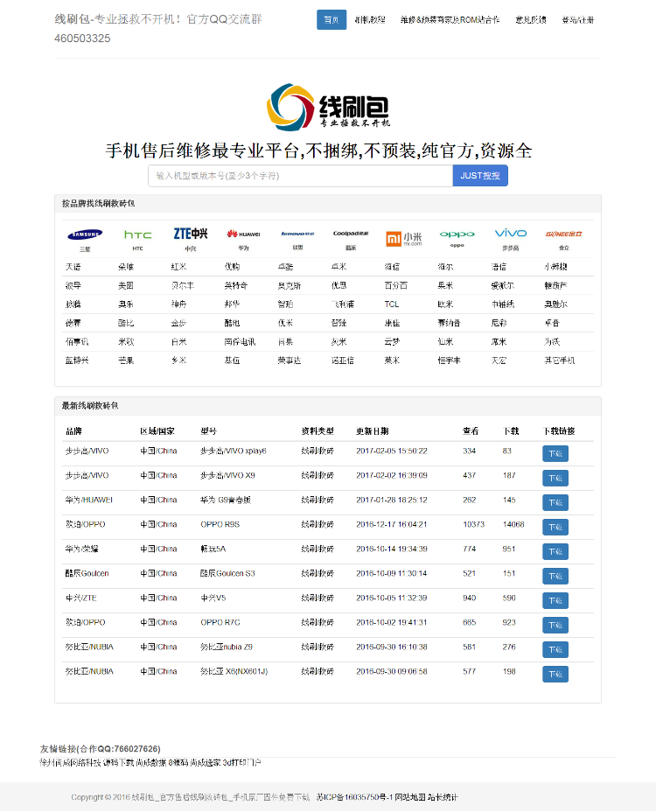The width and height of the screenshot is (656, 812).
Task: Download the Goulcen S3 firmware
Action: point(555,576)
